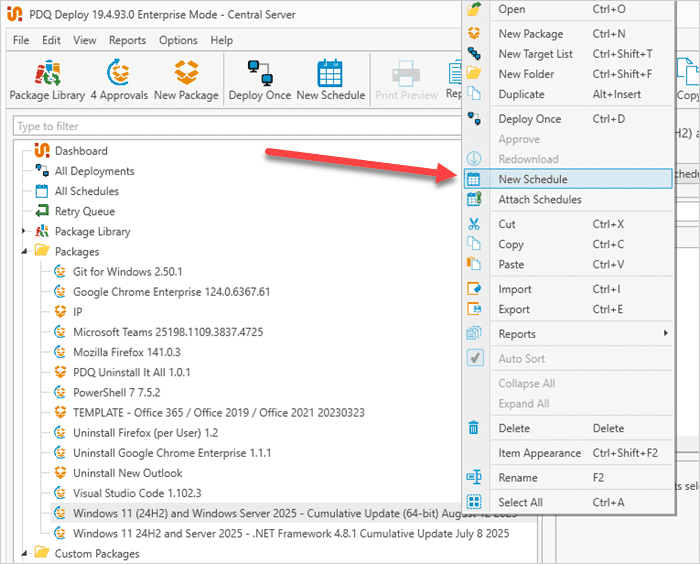
Task: Click the Deploy Once toolbar icon
Action: tap(260, 73)
